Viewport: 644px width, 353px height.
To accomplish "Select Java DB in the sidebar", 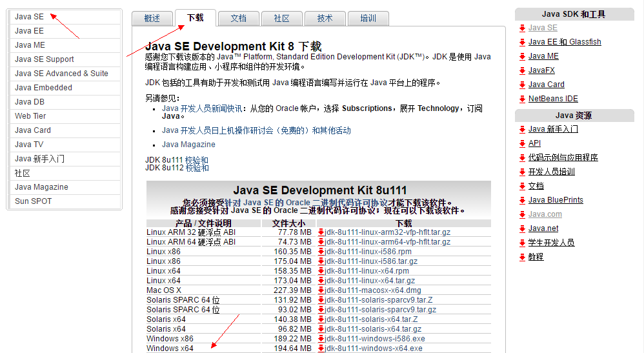I will click(65, 102).
